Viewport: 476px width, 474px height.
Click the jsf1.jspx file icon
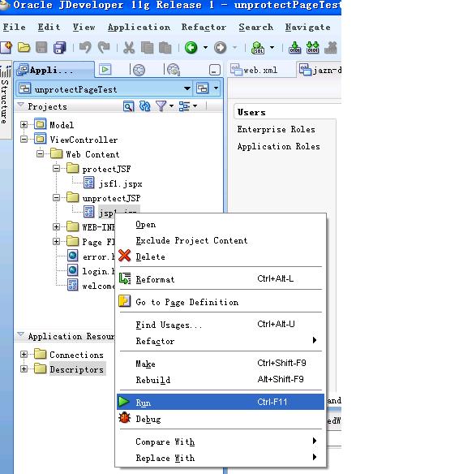tap(88, 183)
